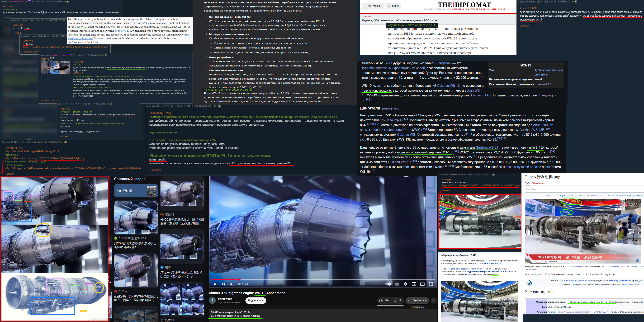Open the staticflickr.com photo link
Viewport: 644px width, 322px height.
44,158
